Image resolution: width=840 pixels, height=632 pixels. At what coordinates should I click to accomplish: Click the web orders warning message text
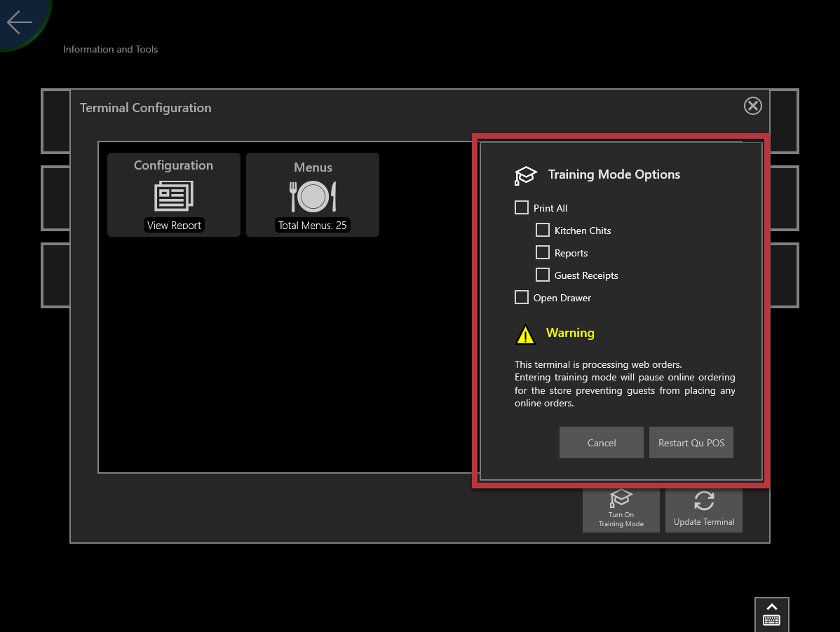(625, 384)
